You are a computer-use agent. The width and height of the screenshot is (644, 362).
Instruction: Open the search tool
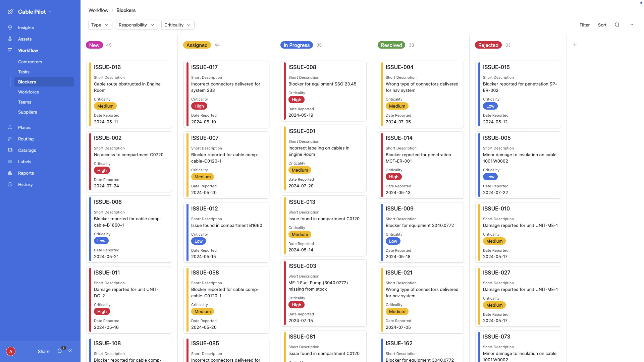point(617,25)
